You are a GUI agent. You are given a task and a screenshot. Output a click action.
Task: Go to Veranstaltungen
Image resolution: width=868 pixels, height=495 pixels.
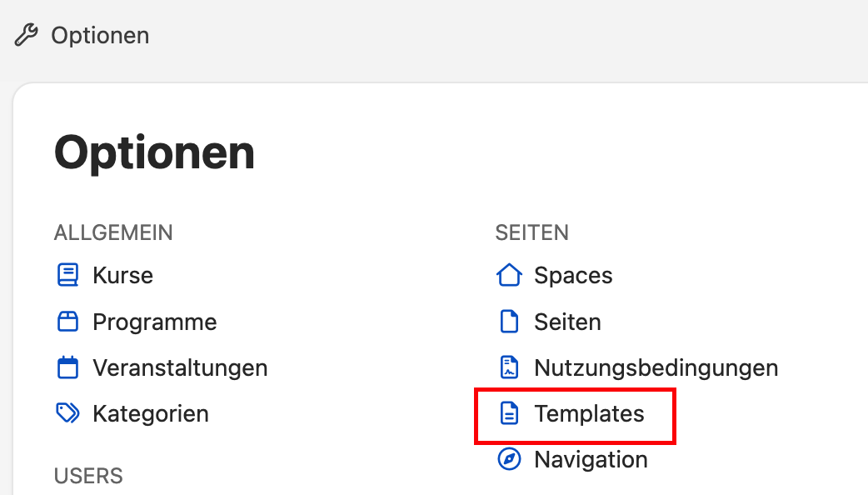click(x=180, y=368)
